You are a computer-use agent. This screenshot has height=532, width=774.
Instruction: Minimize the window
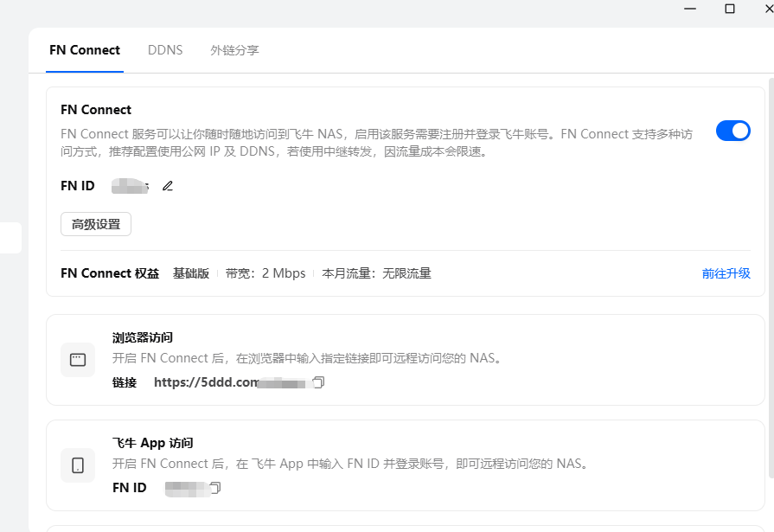(690, 9)
